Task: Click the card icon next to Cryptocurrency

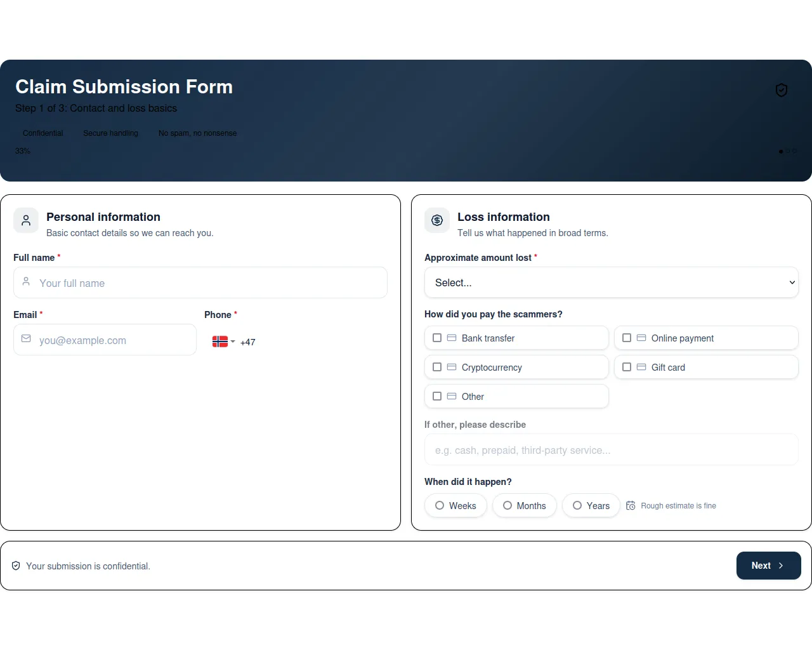Action: click(452, 367)
